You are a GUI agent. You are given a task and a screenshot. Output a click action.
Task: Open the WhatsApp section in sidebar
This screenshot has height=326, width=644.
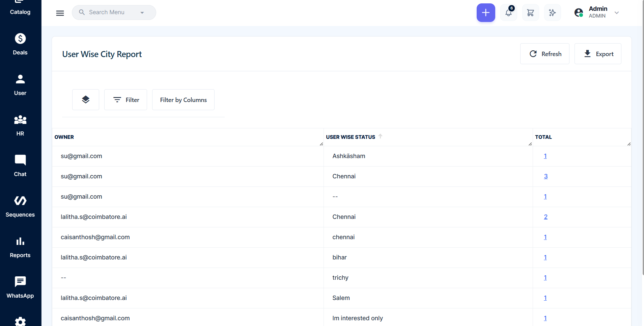pyautogui.click(x=20, y=287)
